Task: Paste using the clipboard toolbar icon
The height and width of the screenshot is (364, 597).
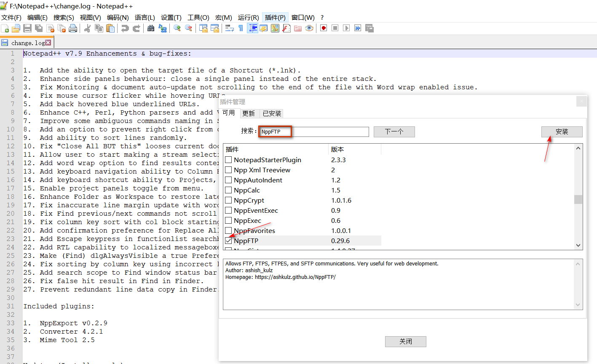Action: 110,28
